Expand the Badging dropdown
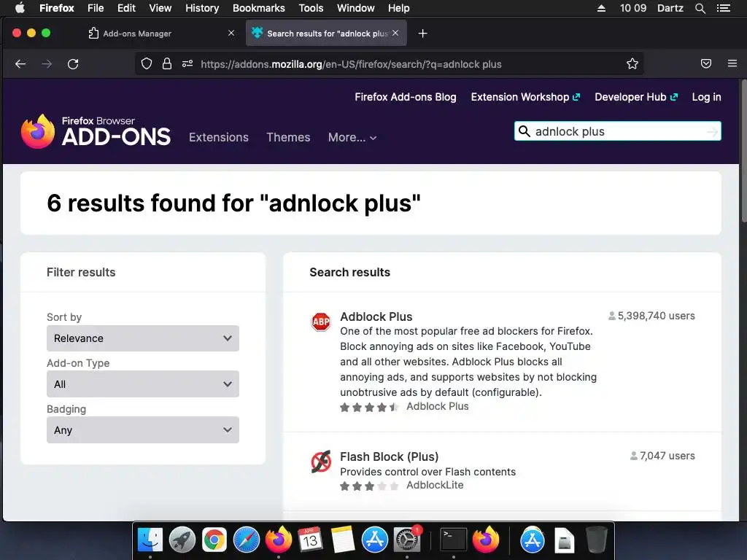 point(143,430)
